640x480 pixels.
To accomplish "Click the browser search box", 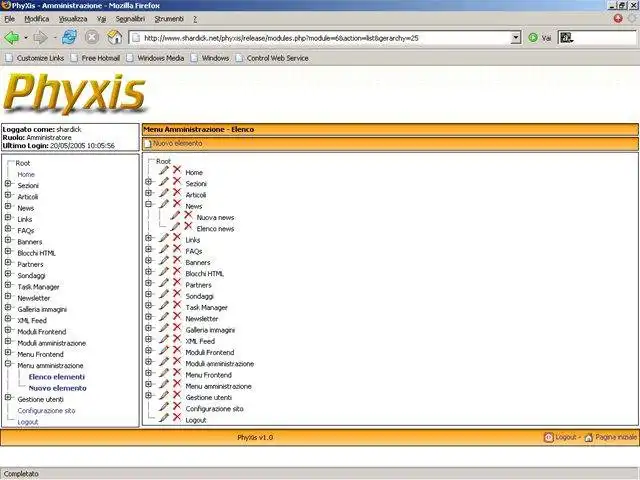I will point(597,38).
